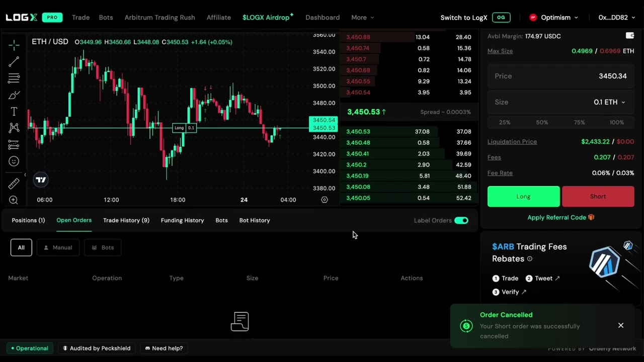This screenshot has width=644, height=362.
Task: Open the Funding History tab
Action: click(182, 220)
